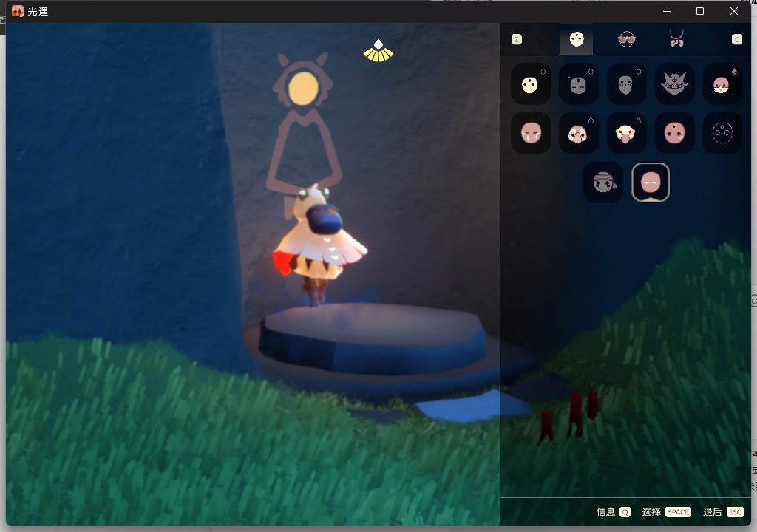This screenshot has height=532, width=757.
Task: Equip the gray closed-eyes mask
Action: 578,84
